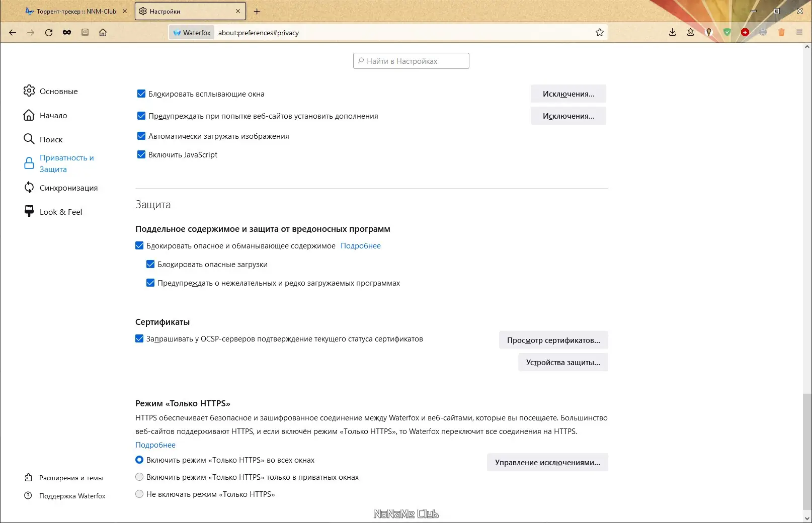Open the hamburger application menu
Viewport: 812px width, 523px height.
(799, 33)
